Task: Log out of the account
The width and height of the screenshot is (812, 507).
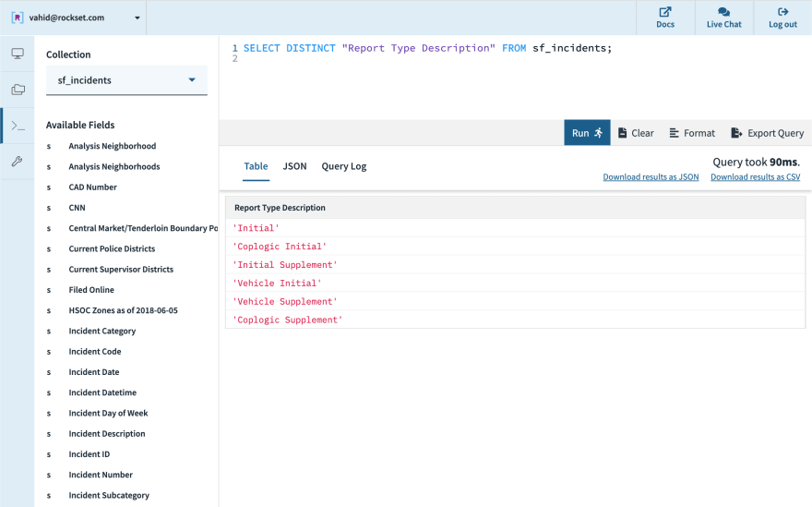Action: point(782,18)
